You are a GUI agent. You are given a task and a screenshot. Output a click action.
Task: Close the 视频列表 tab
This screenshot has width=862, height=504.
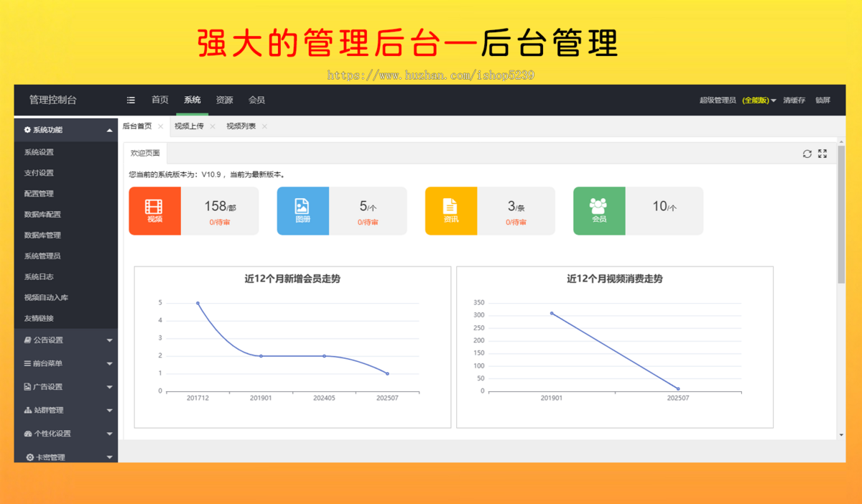[264, 126]
